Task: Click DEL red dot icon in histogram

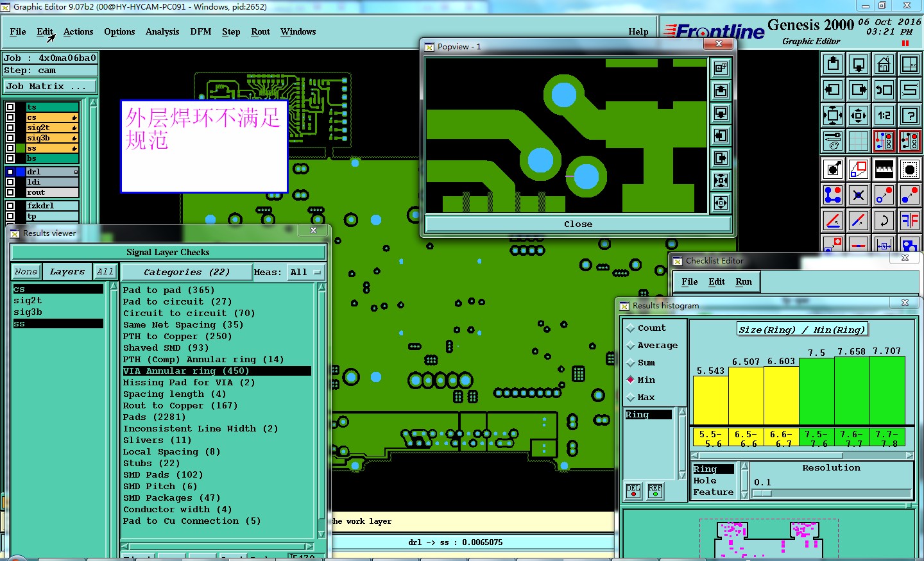Action: 633,491
